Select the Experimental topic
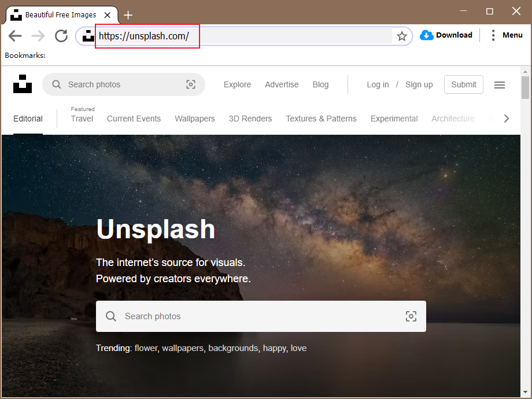Viewport: 532px width, 399px height. pyautogui.click(x=394, y=119)
